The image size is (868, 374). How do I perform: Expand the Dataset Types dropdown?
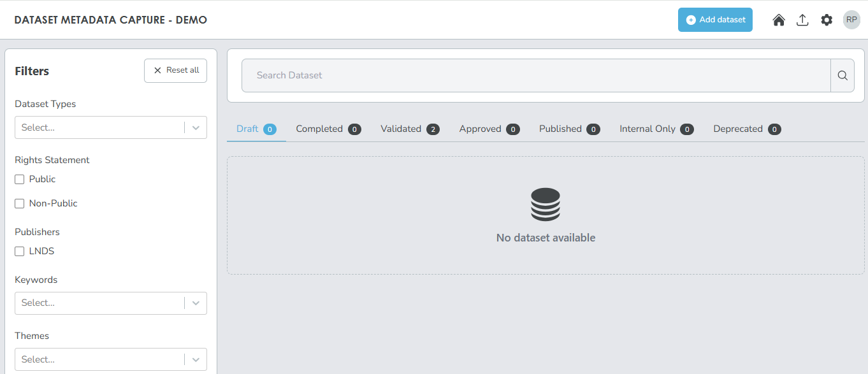110,127
